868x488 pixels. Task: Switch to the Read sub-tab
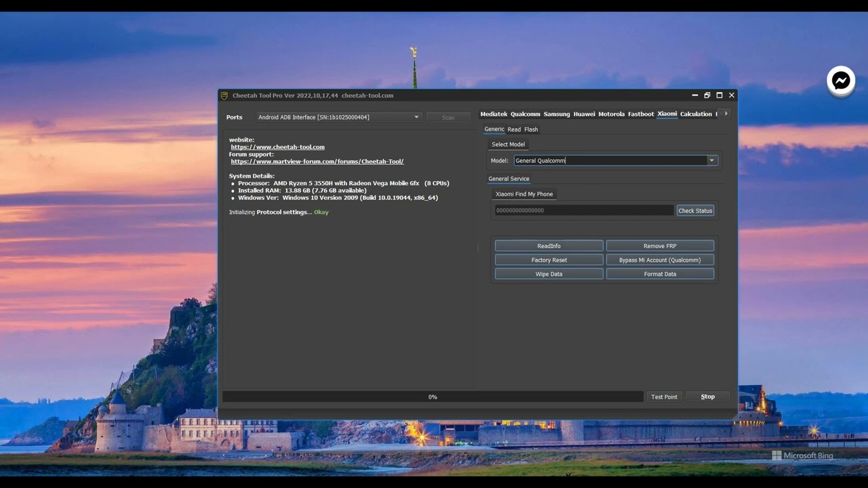coord(514,129)
